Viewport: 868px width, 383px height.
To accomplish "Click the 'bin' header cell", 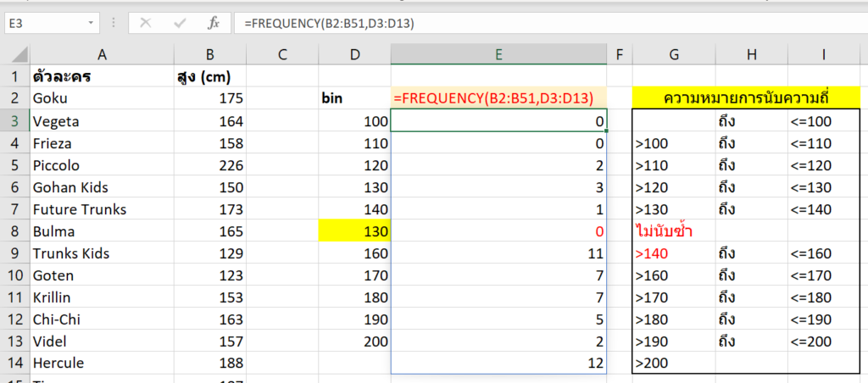I will 355,98.
